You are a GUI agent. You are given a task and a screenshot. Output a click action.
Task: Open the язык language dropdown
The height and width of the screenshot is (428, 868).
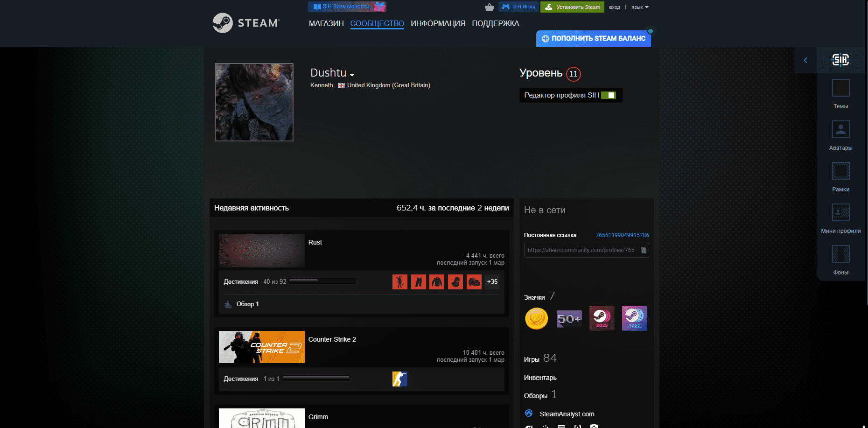(x=640, y=7)
